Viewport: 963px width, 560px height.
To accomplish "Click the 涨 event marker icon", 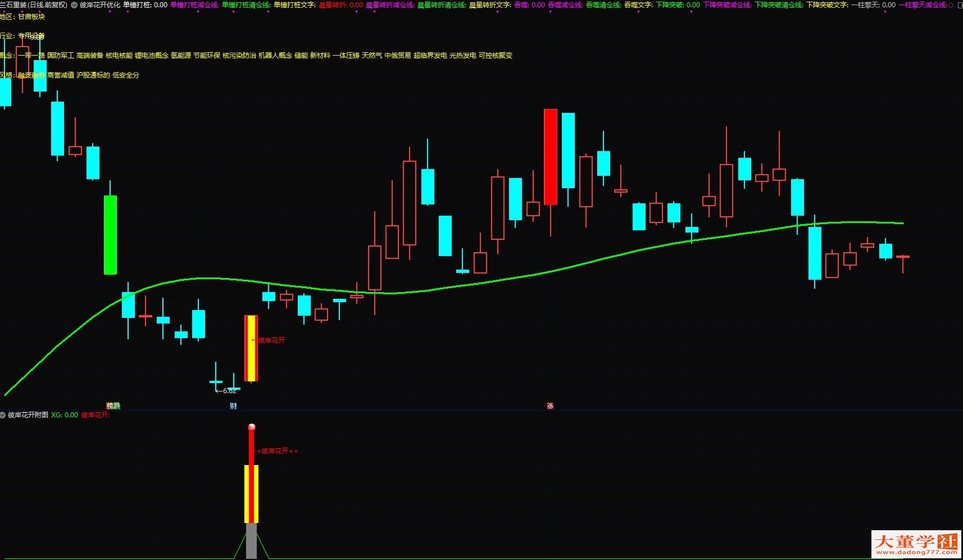I will (x=550, y=406).
